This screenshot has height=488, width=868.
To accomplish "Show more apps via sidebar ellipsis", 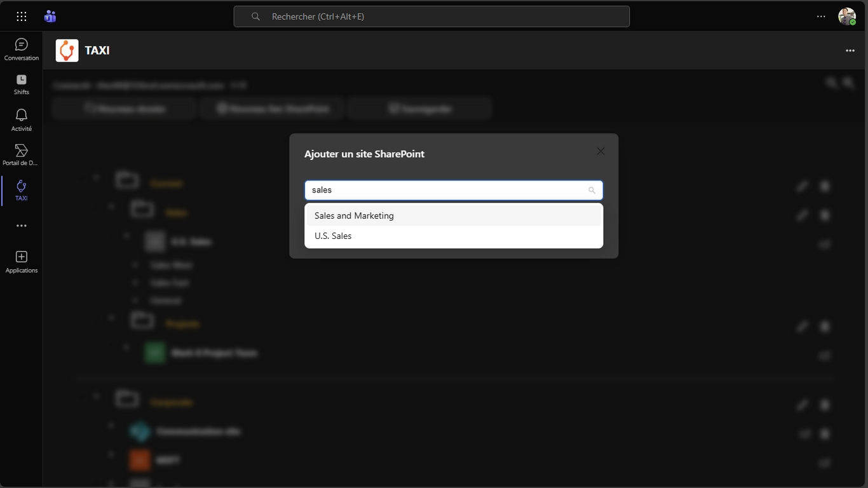I will click(x=22, y=226).
